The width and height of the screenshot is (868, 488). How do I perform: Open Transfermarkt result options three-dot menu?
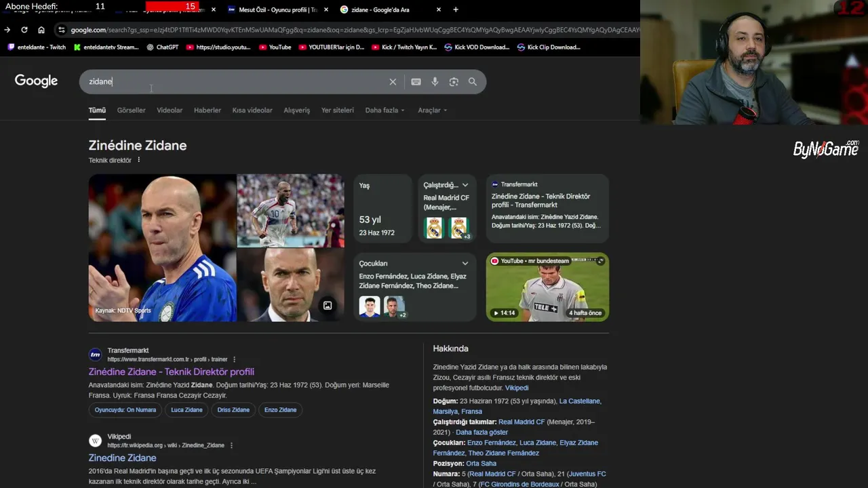pyautogui.click(x=235, y=359)
